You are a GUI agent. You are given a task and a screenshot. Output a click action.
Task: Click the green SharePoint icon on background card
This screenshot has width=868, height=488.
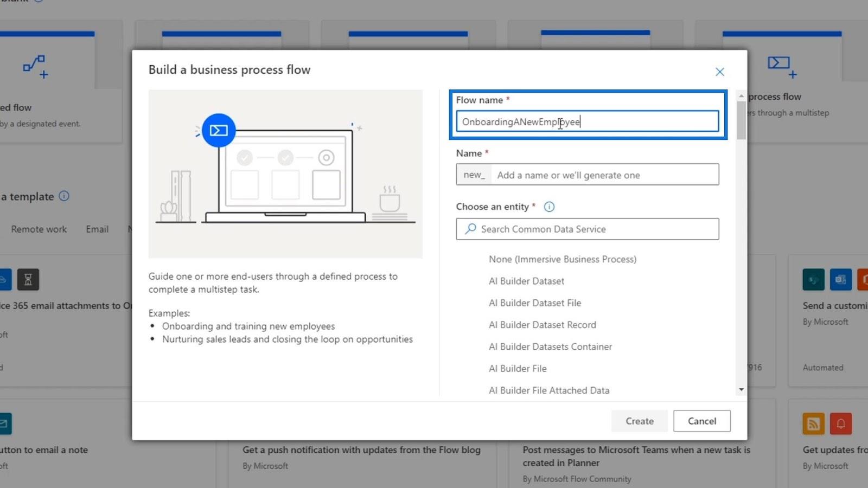[x=813, y=279]
